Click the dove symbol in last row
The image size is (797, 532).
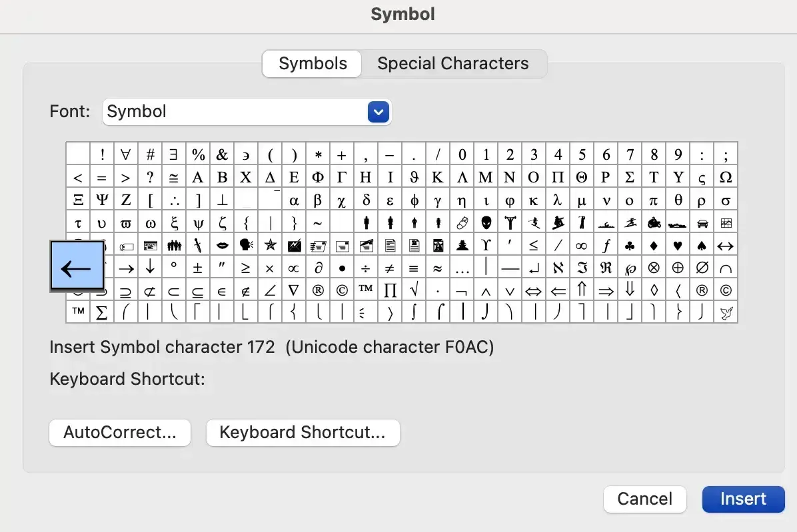(726, 312)
